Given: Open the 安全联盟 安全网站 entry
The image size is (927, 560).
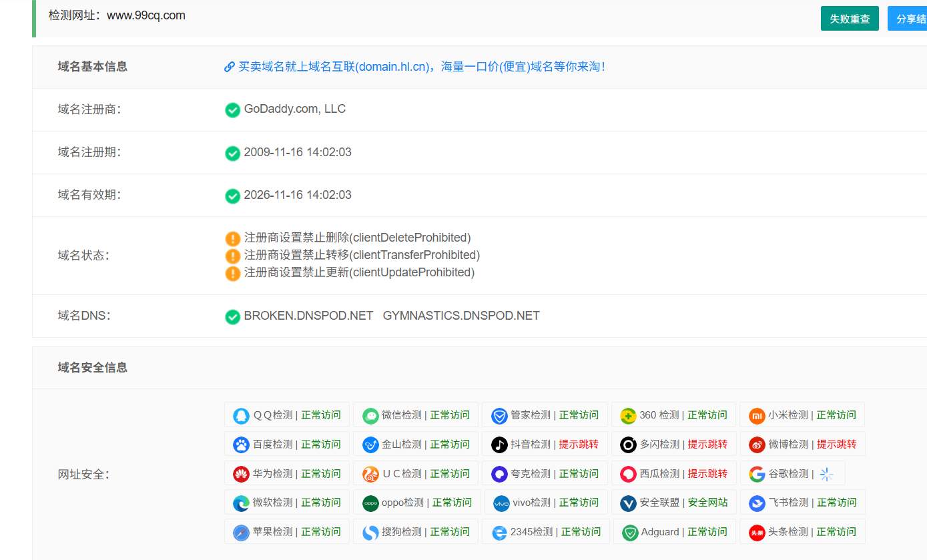Looking at the screenshot, I should point(673,503).
